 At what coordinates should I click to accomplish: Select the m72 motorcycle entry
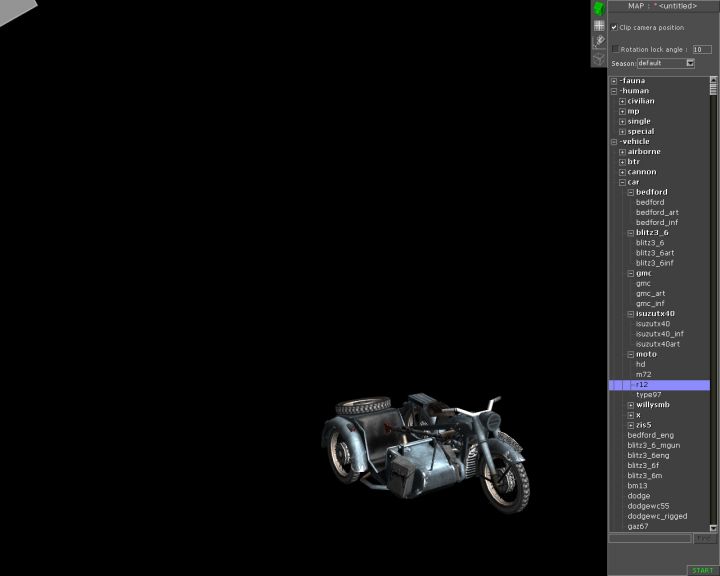coord(643,374)
